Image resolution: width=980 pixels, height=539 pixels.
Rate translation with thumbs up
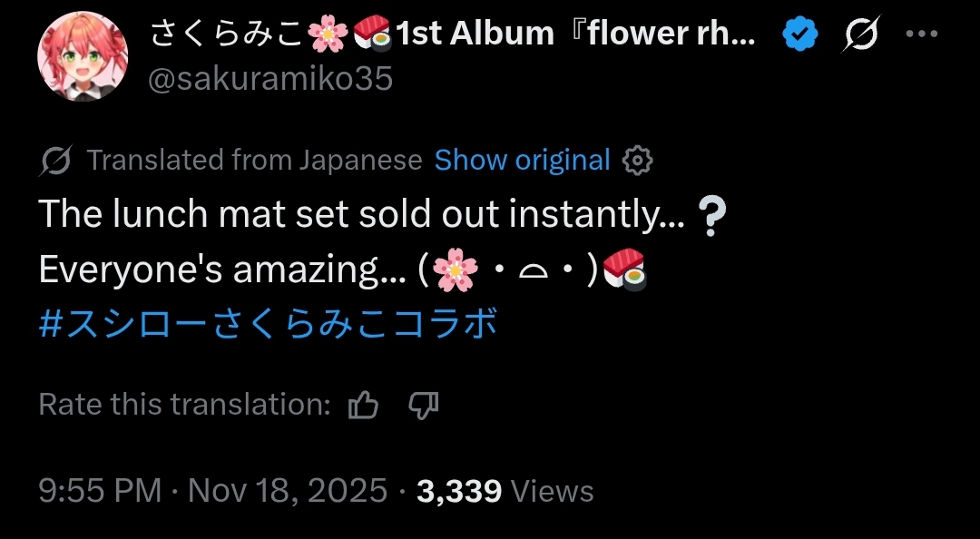pyautogui.click(x=363, y=405)
